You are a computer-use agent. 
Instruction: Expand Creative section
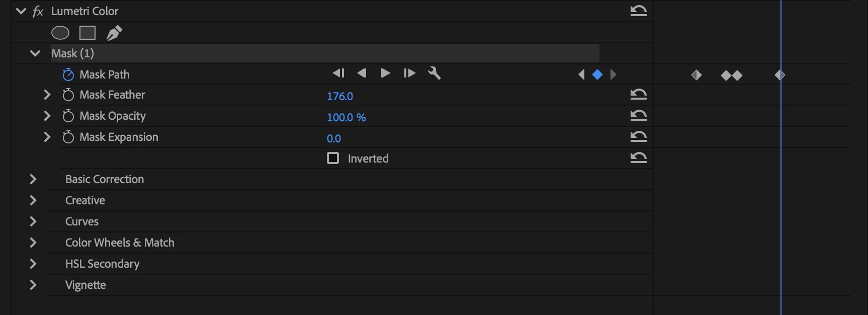pos(33,200)
